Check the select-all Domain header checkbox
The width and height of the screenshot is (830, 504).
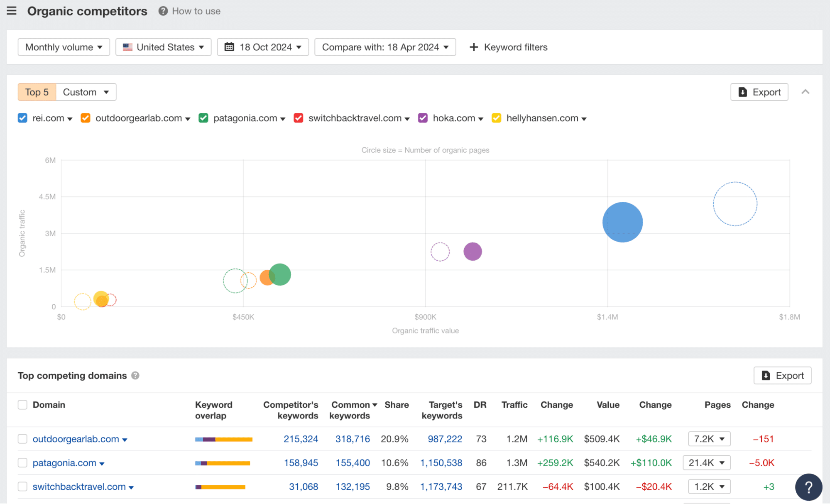pyautogui.click(x=22, y=405)
